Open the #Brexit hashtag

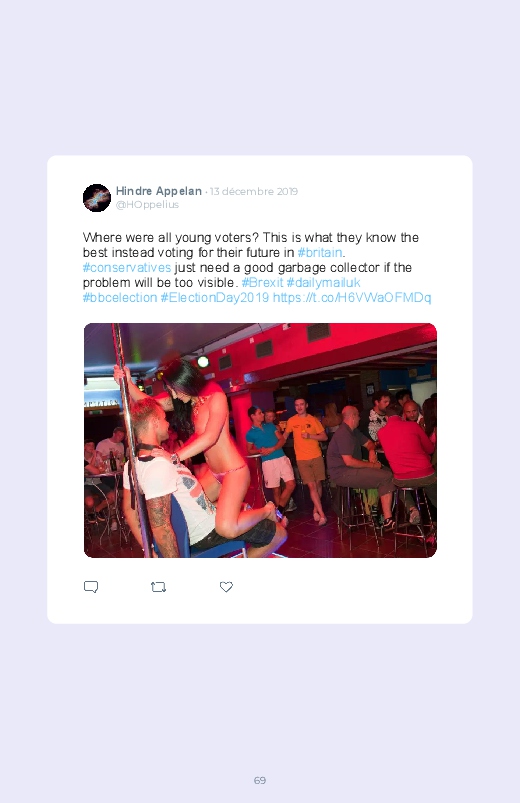point(262,282)
